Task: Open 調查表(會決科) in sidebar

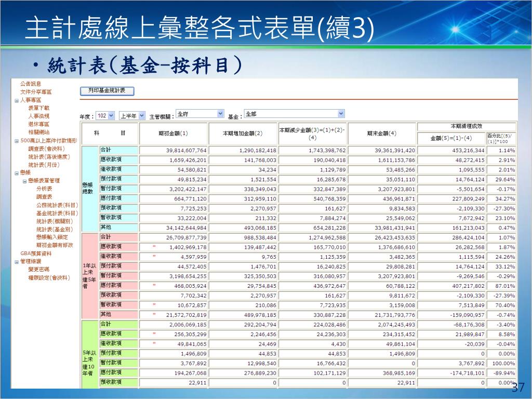Action: [x=46, y=149]
